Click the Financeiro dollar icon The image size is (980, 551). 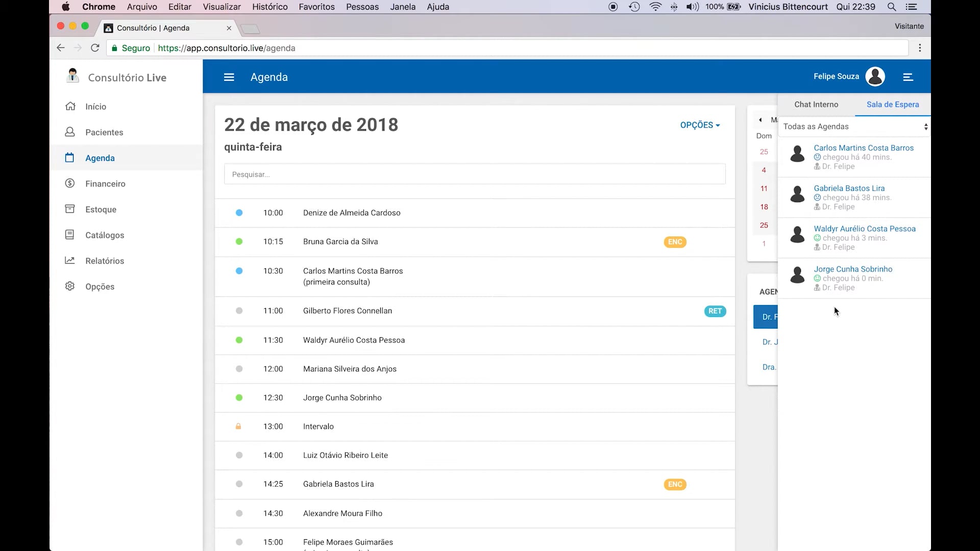point(70,183)
